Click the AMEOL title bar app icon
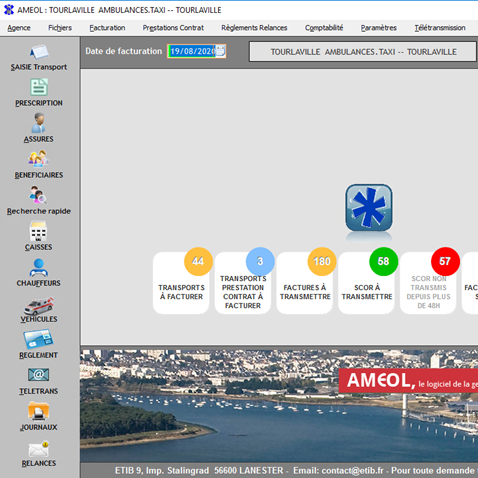Image resolution: width=478 pixels, height=478 pixels. coord(9,10)
